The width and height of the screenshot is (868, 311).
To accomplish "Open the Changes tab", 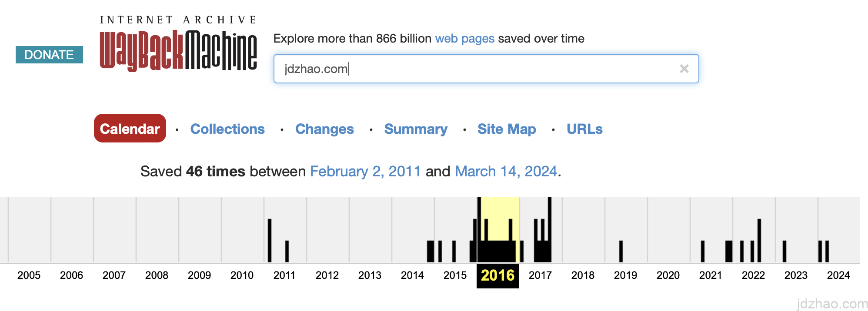I will tap(324, 129).
